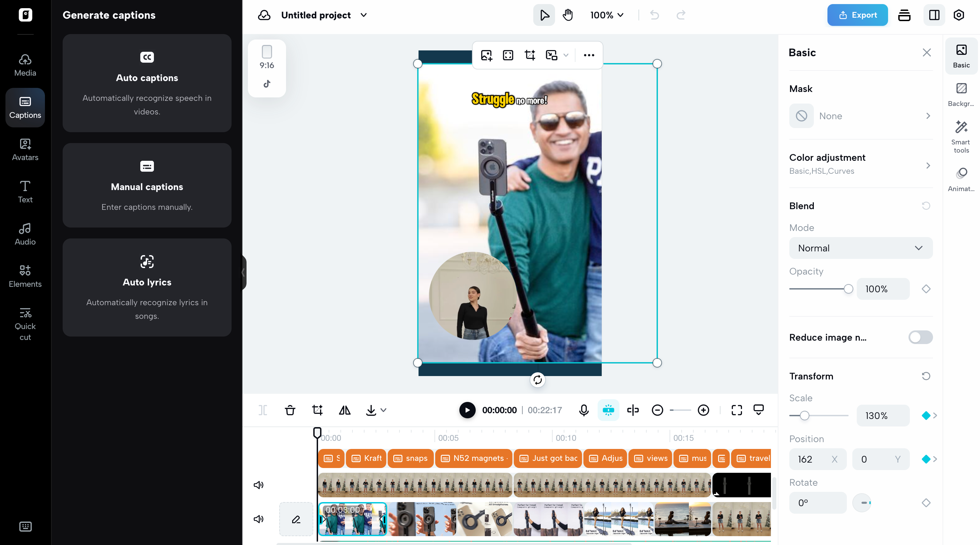
Task: Click the microphone record voiceover icon
Action: click(x=584, y=410)
